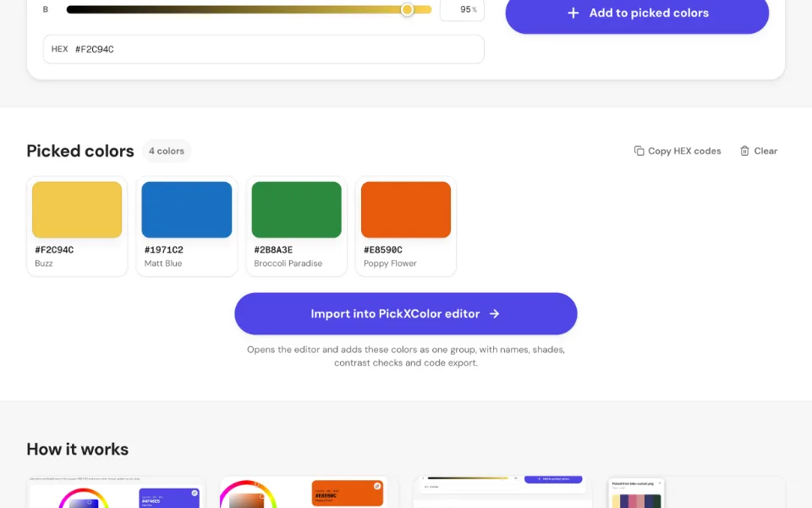Open first How it works thumbnail with blue card
812x508 pixels.
pos(116,492)
